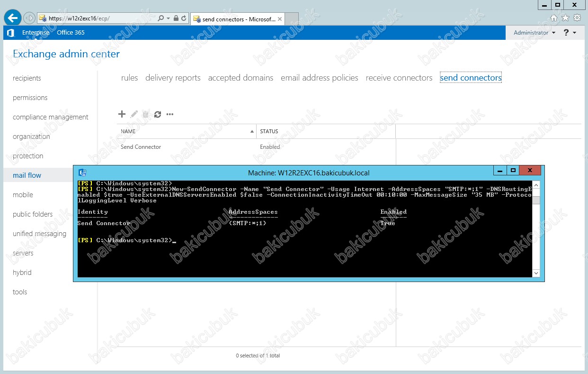Image resolution: width=588 pixels, height=374 pixels.
Task: Click the Office logo icon
Action: [10, 32]
